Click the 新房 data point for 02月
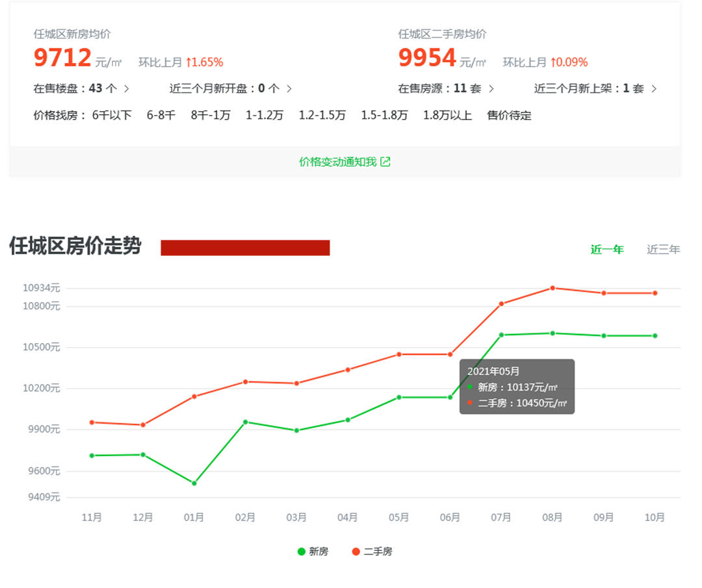The width and height of the screenshot is (702, 588). 245,422
